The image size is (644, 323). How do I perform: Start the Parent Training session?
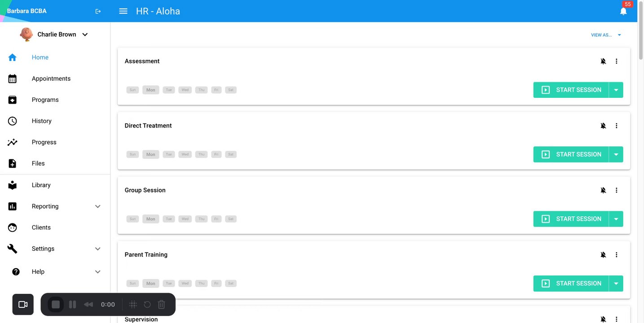tap(571, 284)
